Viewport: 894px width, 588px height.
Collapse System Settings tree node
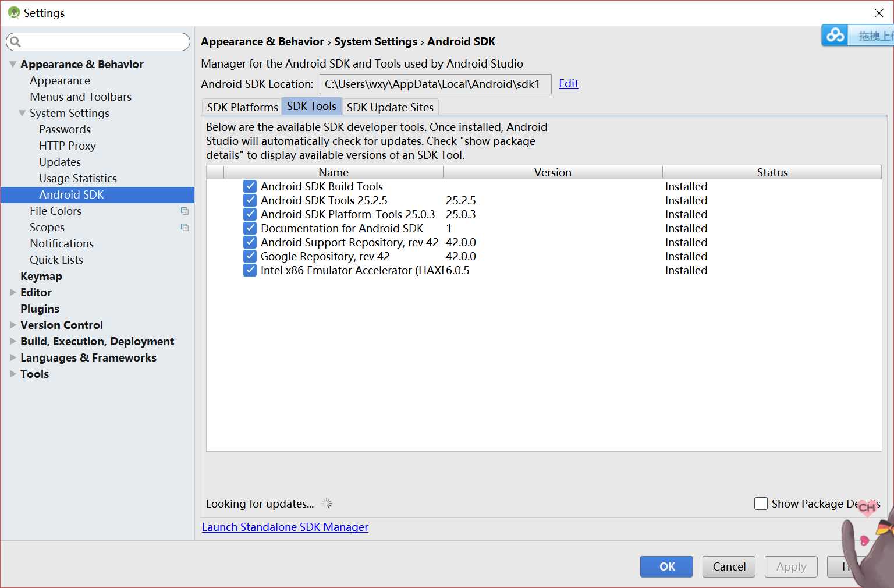click(22, 113)
